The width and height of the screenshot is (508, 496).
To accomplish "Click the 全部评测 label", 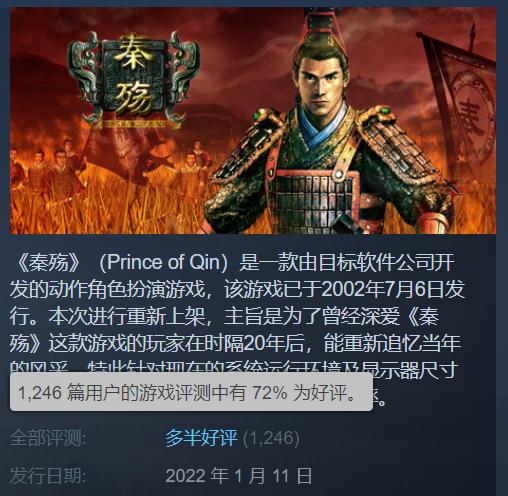I will coord(48,438).
